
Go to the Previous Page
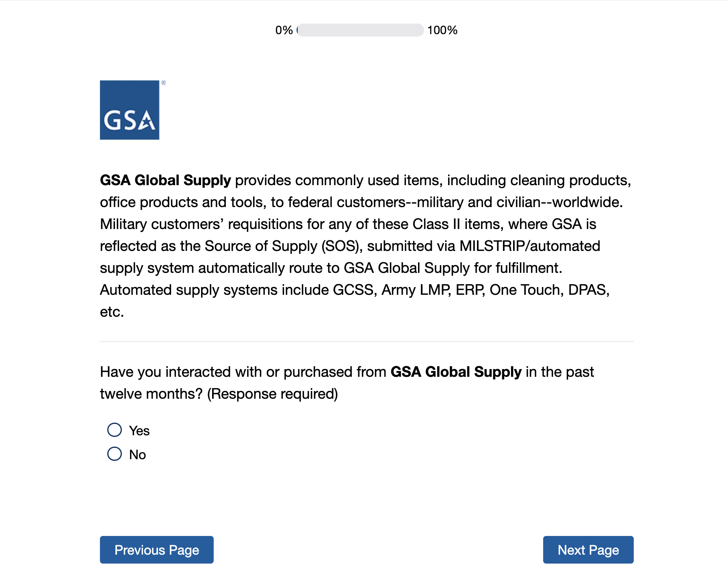click(x=156, y=550)
